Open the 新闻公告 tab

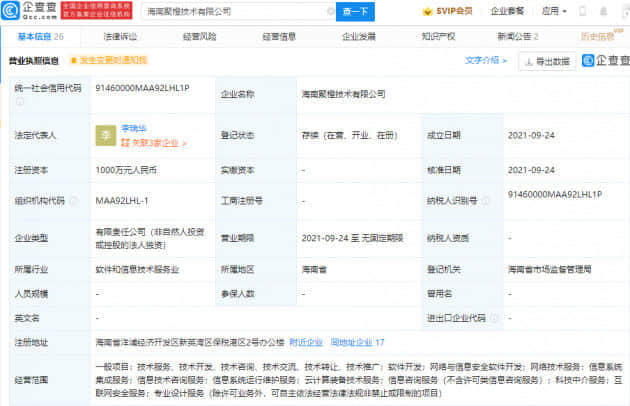tap(518, 37)
